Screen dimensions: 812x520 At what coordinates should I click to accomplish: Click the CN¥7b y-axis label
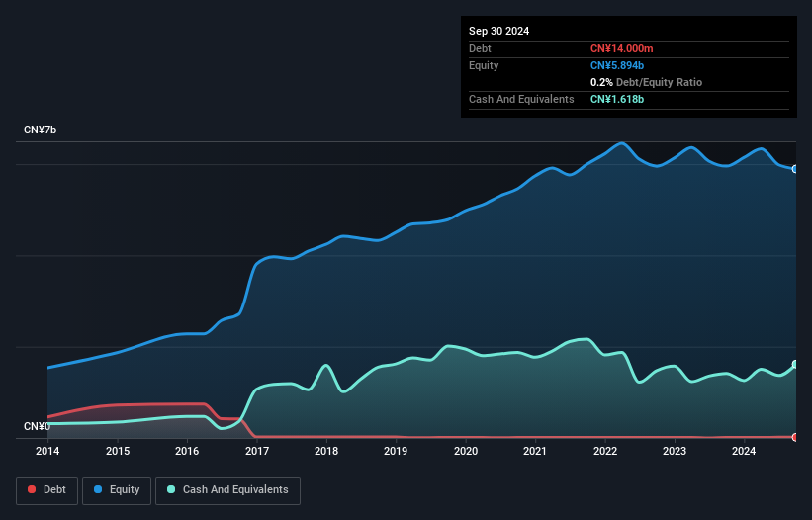[x=40, y=130]
